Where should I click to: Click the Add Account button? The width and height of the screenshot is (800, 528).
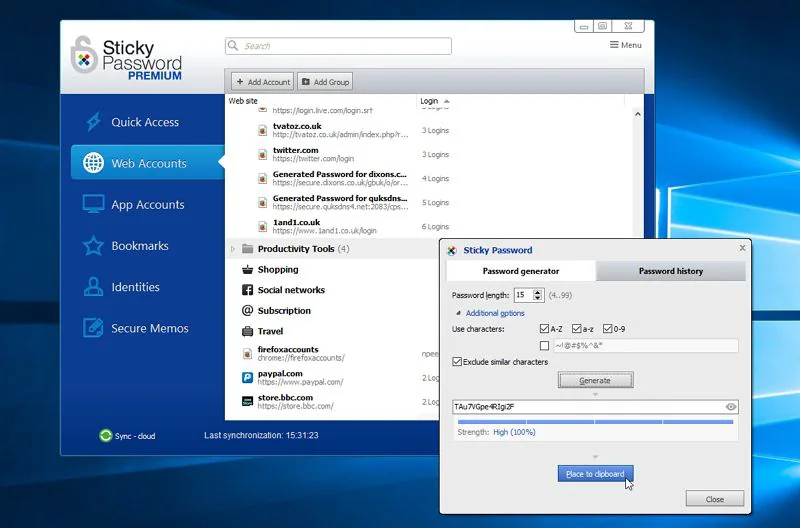tap(263, 82)
